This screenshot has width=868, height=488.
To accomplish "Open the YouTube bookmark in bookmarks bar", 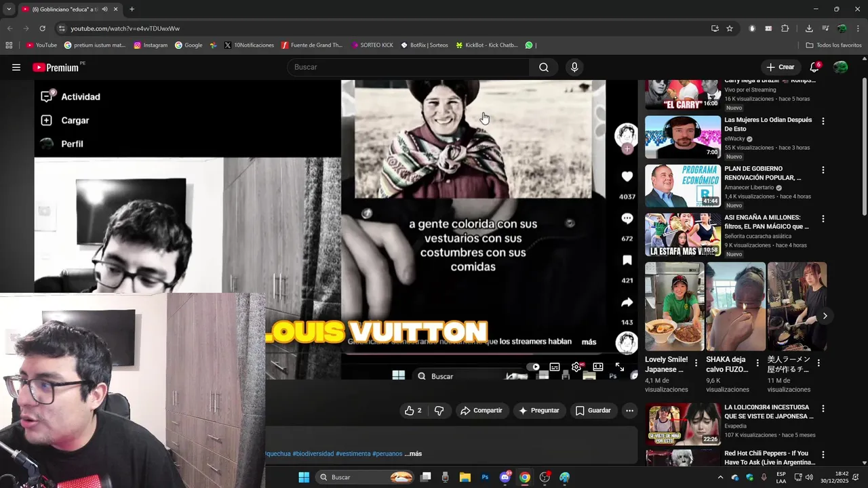I will click(x=41, y=45).
